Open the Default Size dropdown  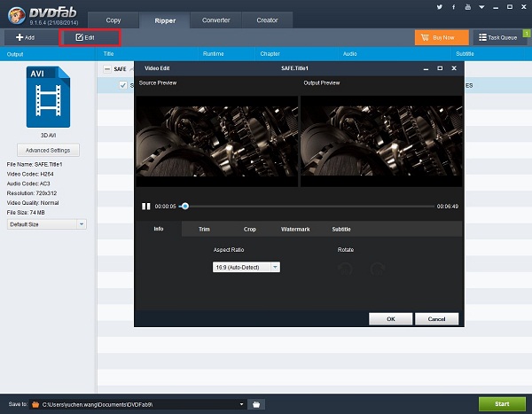coord(47,224)
